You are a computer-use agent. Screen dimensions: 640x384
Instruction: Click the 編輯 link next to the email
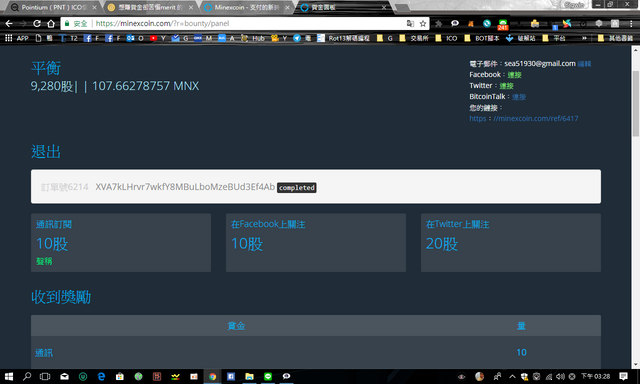(584, 64)
